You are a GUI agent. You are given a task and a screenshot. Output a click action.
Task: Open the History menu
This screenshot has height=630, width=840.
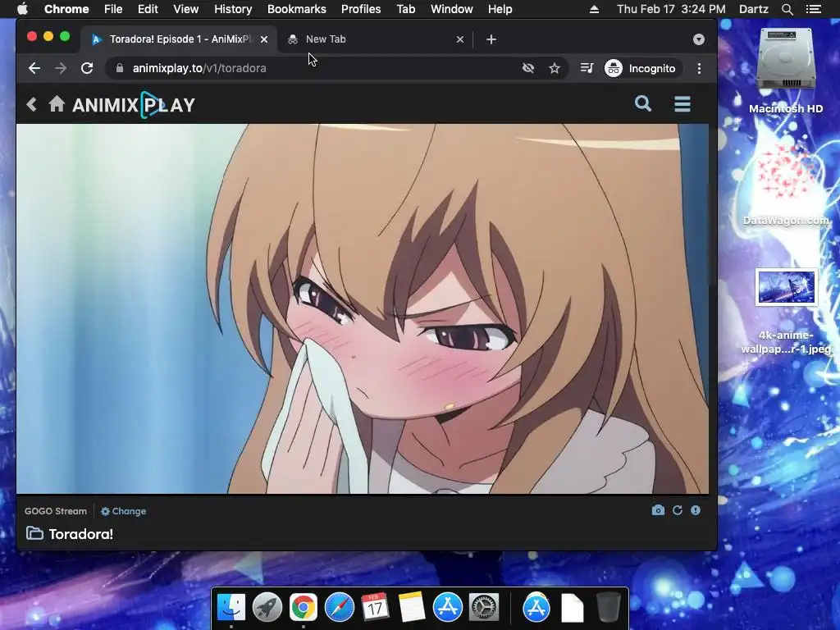233,9
